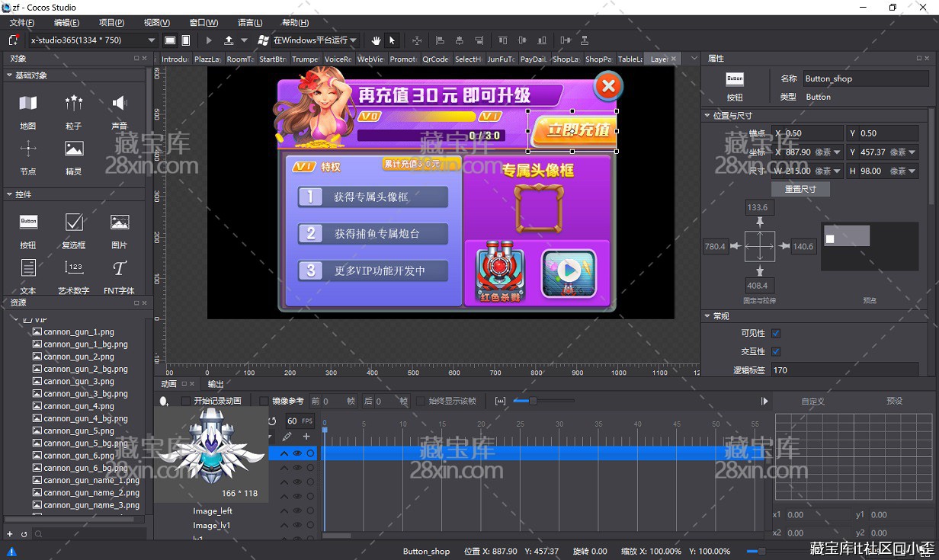Select the 粒子 particle object icon
Viewport: 939px width, 560px height.
74,104
